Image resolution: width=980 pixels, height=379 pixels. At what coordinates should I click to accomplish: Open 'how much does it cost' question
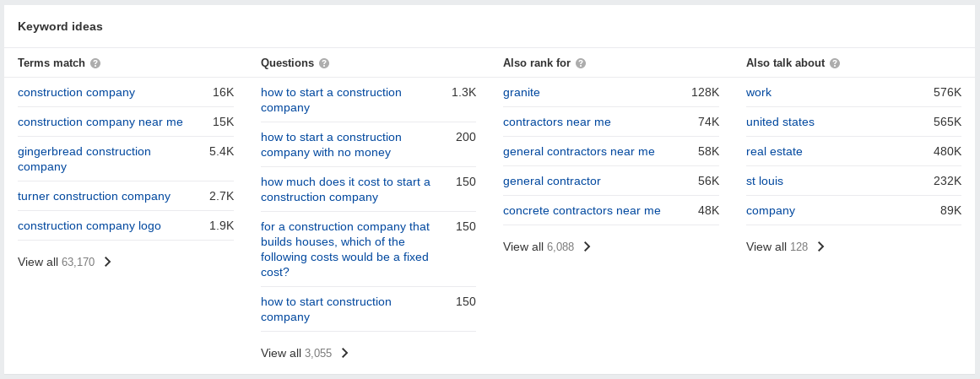click(345, 189)
